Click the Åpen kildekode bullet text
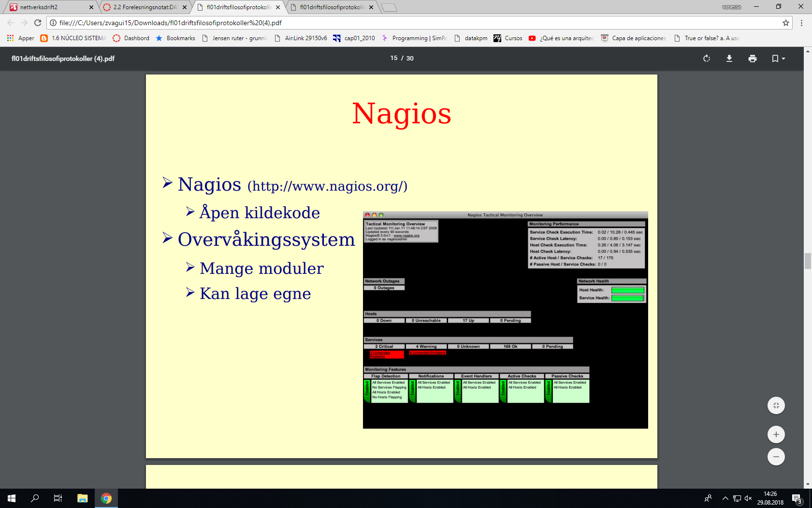812x508 pixels. [260, 213]
